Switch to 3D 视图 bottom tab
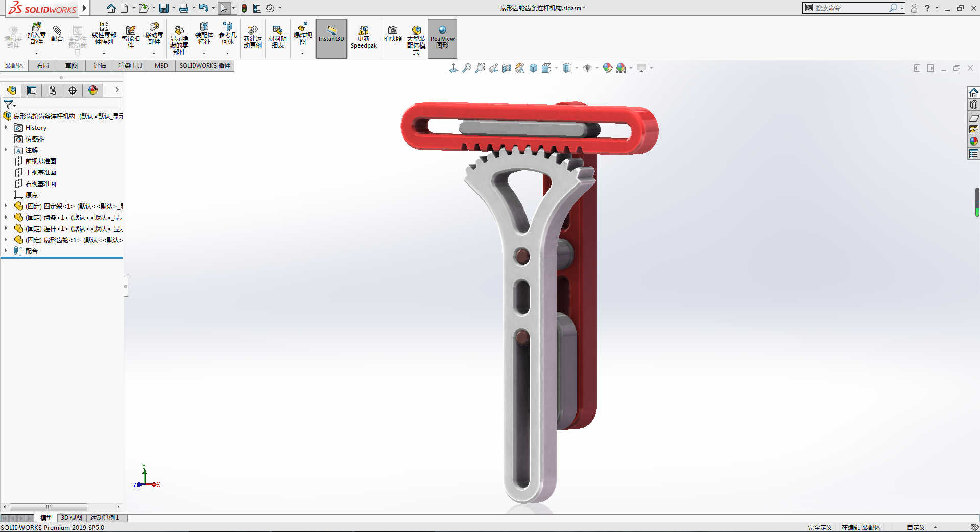This screenshot has width=980, height=532. tap(71, 518)
